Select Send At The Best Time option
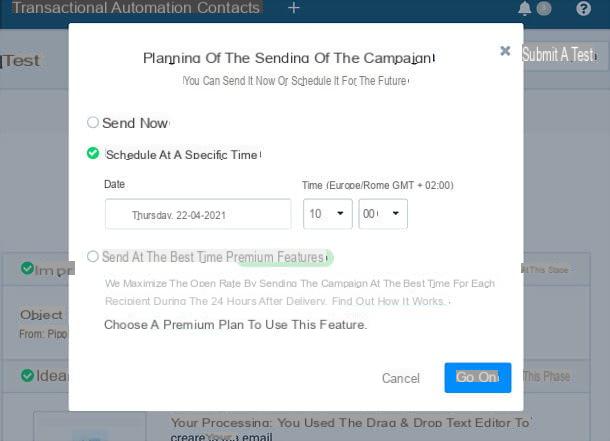Image resolution: width=610 pixels, height=441 pixels. (x=93, y=257)
